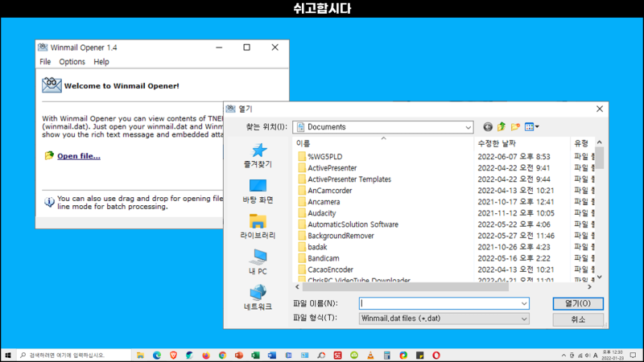Click the Audacity folder icon
The width and height of the screenshot is (644, 362).
coord(302,213)
